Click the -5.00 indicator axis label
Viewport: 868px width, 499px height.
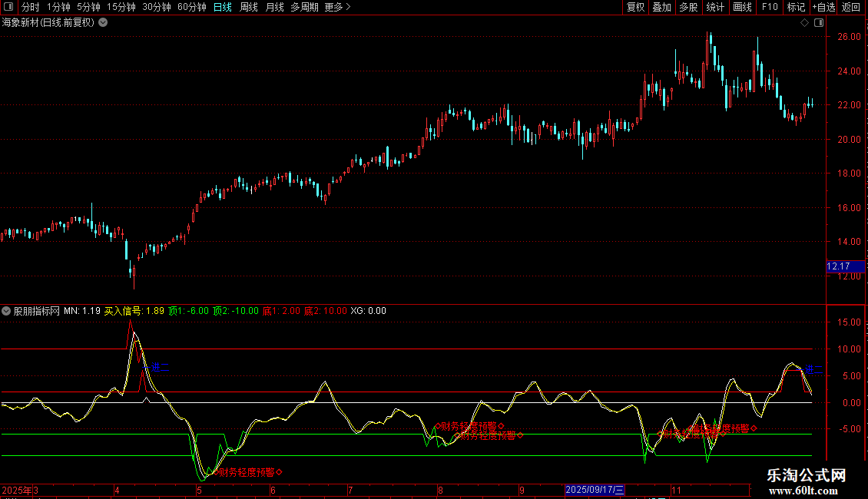point(848,429)
